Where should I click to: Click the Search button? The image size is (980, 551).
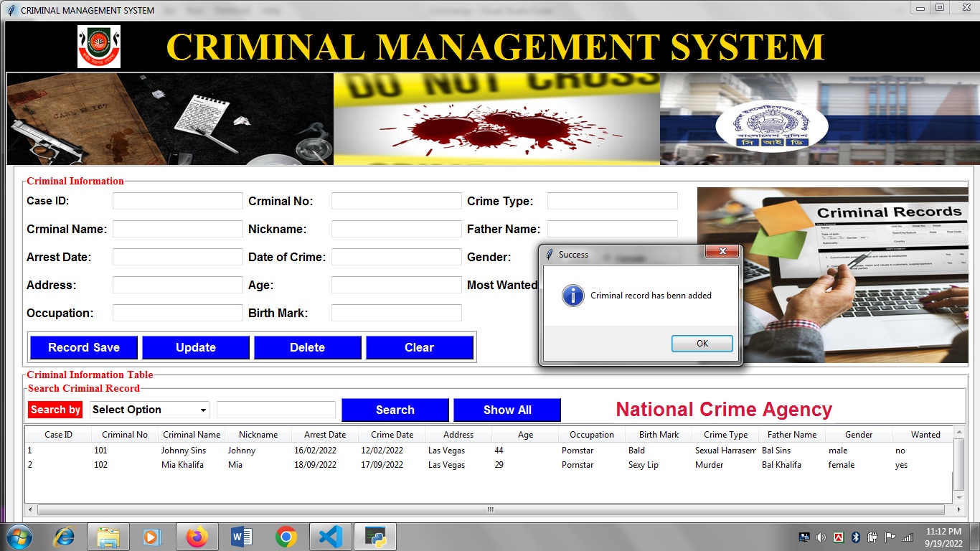pyautogui.click(x=395, y=409)
